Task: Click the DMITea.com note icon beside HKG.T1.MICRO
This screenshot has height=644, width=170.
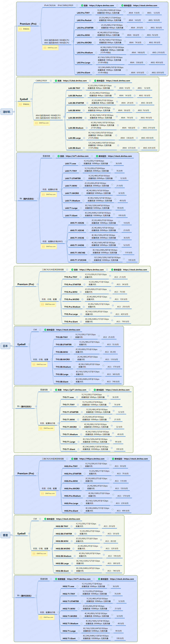Action: [x=41, y=618]
